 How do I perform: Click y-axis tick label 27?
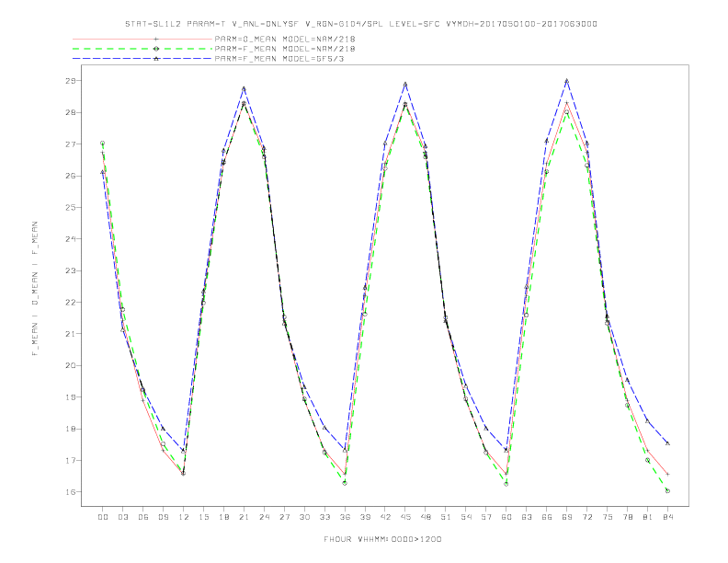point(71,144)
